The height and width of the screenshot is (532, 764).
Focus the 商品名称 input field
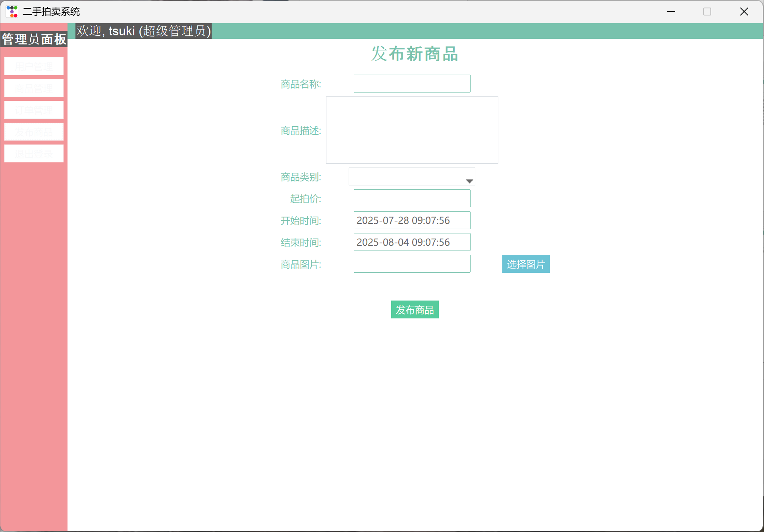pos(412,84)
